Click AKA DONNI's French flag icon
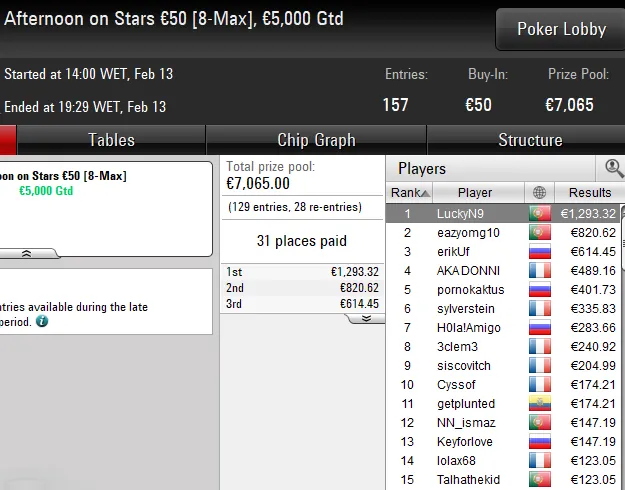The width and height of the screenshot is (625, 490). (x=540, y=271)
